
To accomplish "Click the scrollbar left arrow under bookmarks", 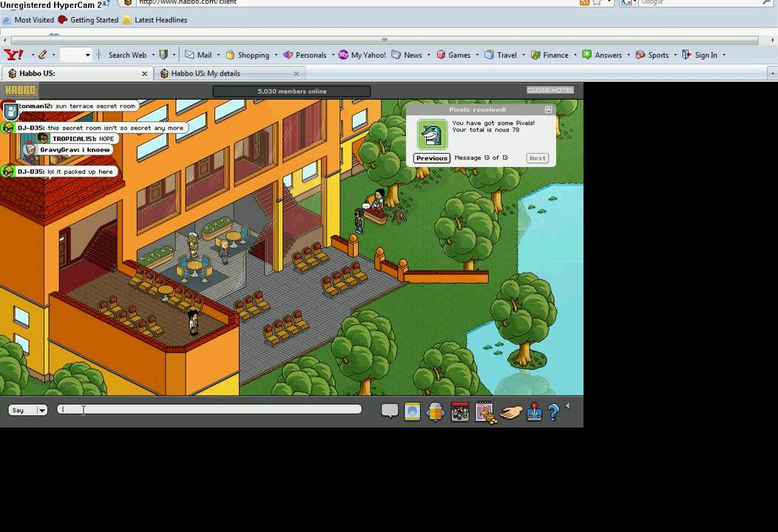I will (x=4, y=40).
